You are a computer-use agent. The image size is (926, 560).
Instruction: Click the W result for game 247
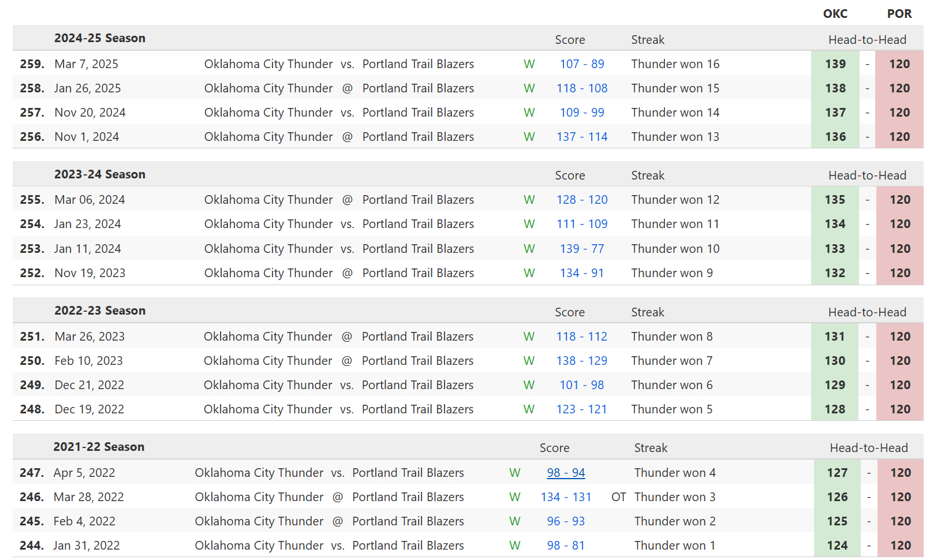tap(515, 473)
